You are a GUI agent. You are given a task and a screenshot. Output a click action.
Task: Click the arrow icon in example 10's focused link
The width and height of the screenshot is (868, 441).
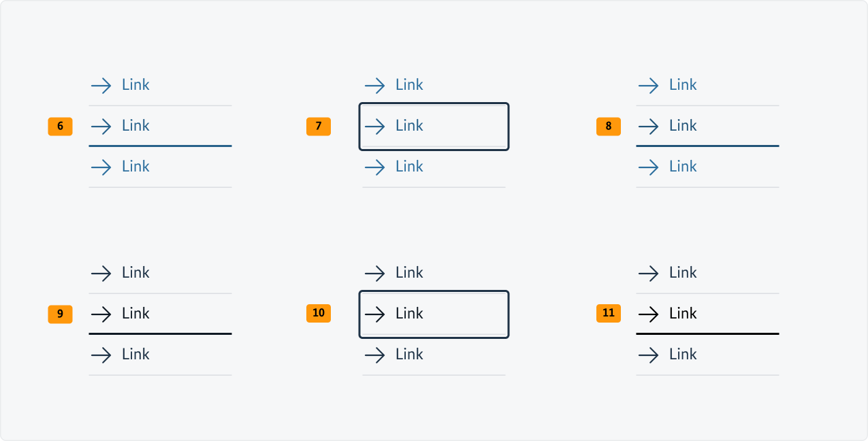374,314
